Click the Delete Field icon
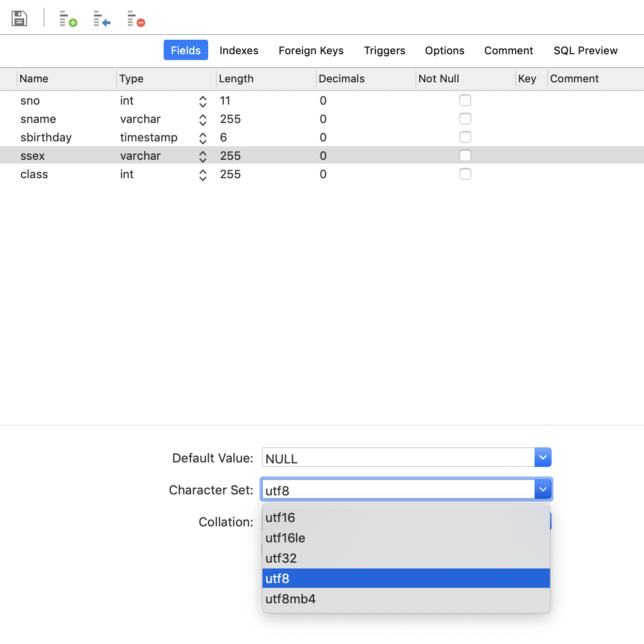 click(x=136, y=19)
